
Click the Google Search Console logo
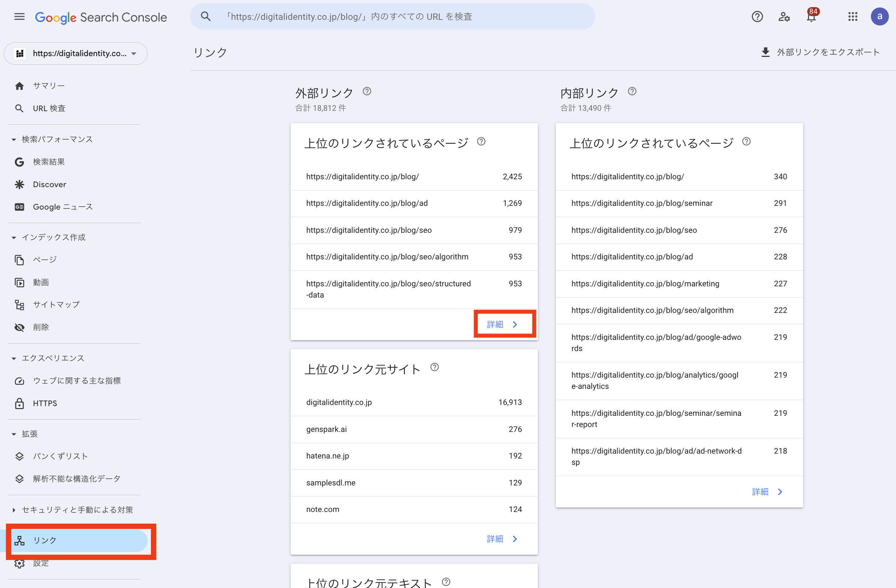coord(101,17)
